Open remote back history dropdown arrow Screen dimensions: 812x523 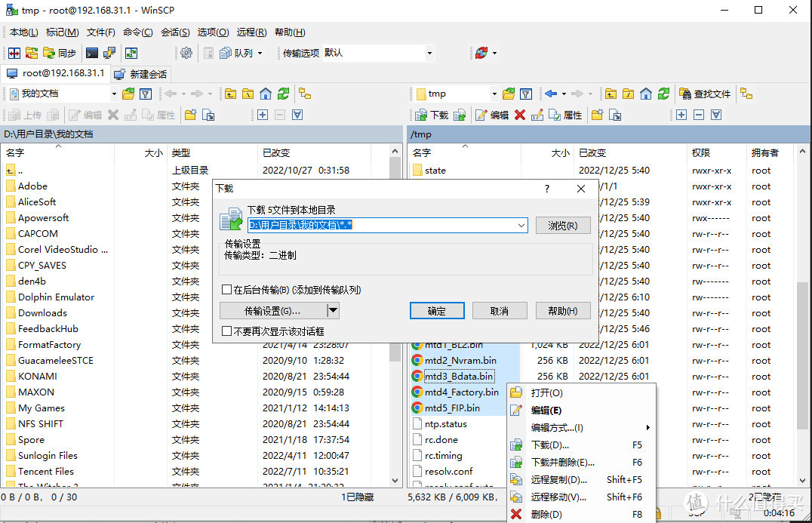[x=564, y=94]
